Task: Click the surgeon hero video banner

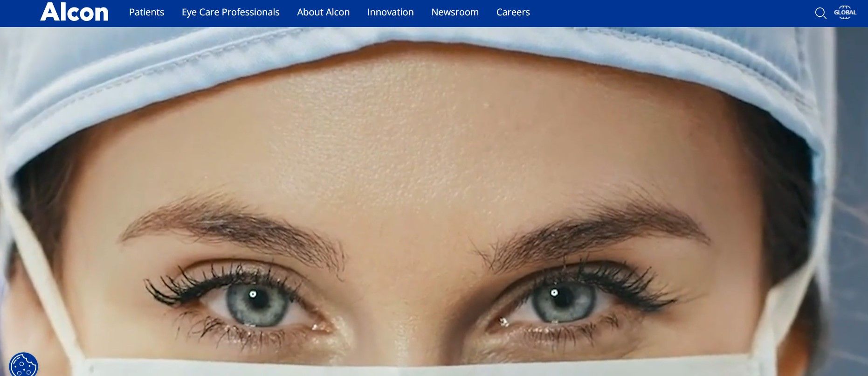Action: coord(434,202)
